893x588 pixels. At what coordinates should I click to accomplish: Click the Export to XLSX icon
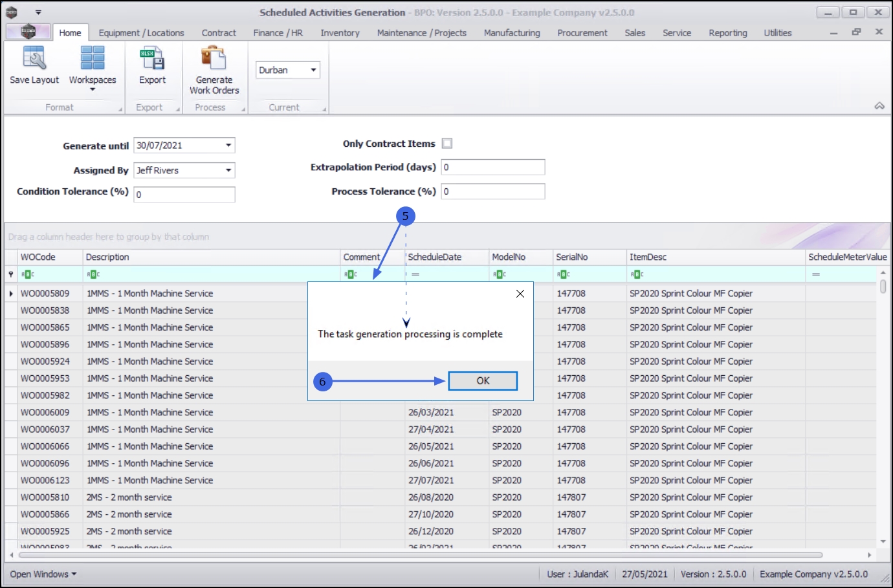point(152,59)
